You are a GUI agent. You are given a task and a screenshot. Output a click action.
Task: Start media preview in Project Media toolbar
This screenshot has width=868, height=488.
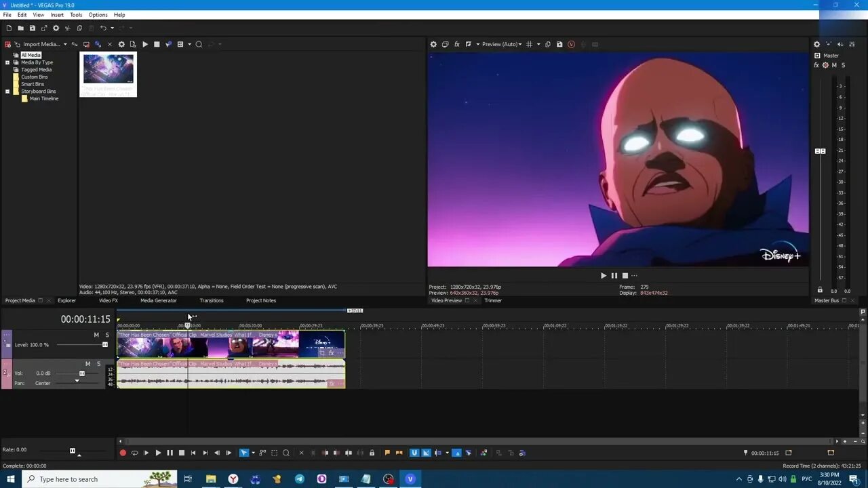[x=145, y=44]
